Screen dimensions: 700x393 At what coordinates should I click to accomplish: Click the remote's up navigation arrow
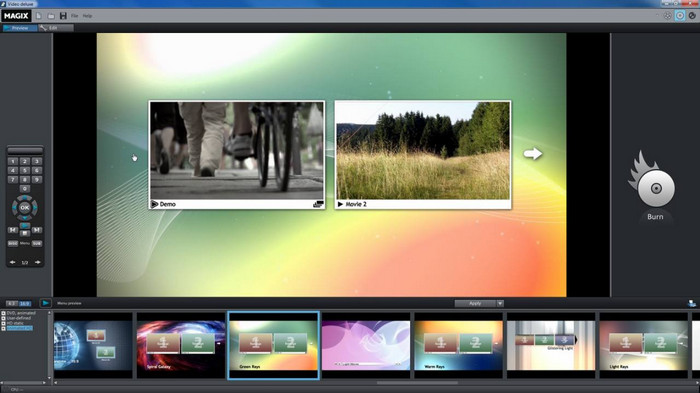pyautogui.click(x=25, y=198)
